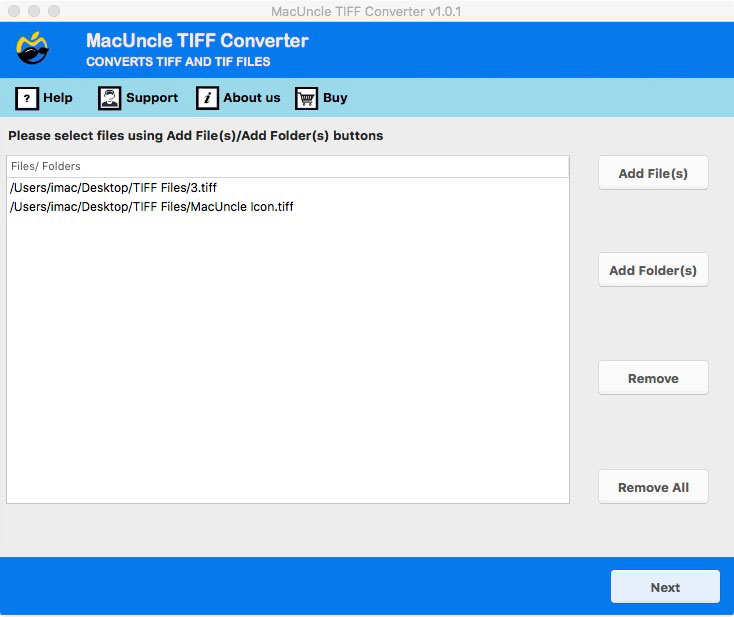The width and height of the screenshot is (734, 617).
Task: Click the Support agent icon
Action: [x=110, y=98]
